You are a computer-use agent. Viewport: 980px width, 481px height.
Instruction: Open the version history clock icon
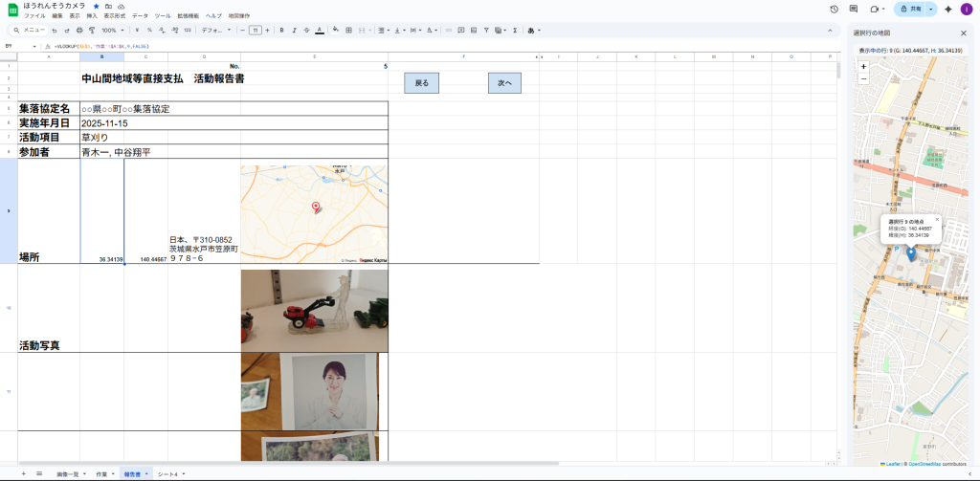click(835, 9)
